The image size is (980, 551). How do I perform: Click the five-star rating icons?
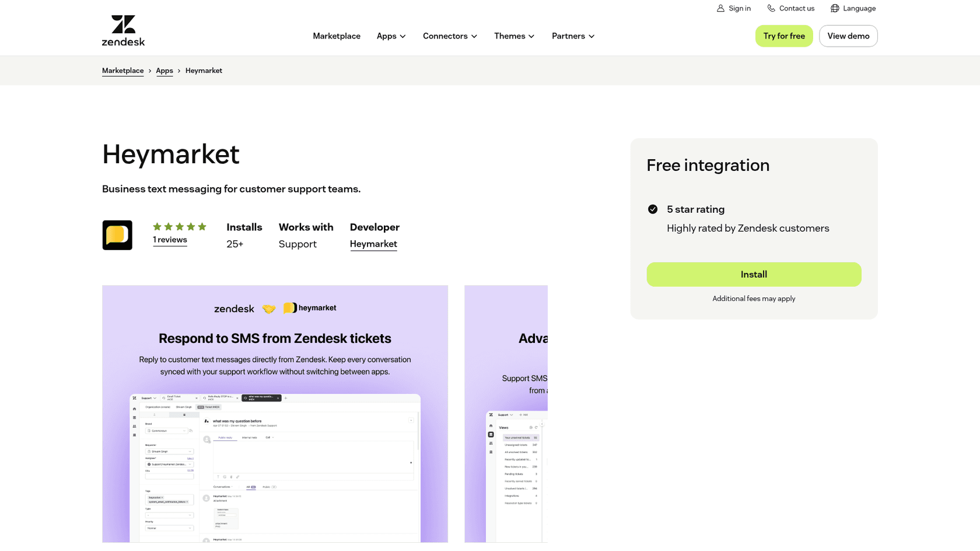click(180, 227)
